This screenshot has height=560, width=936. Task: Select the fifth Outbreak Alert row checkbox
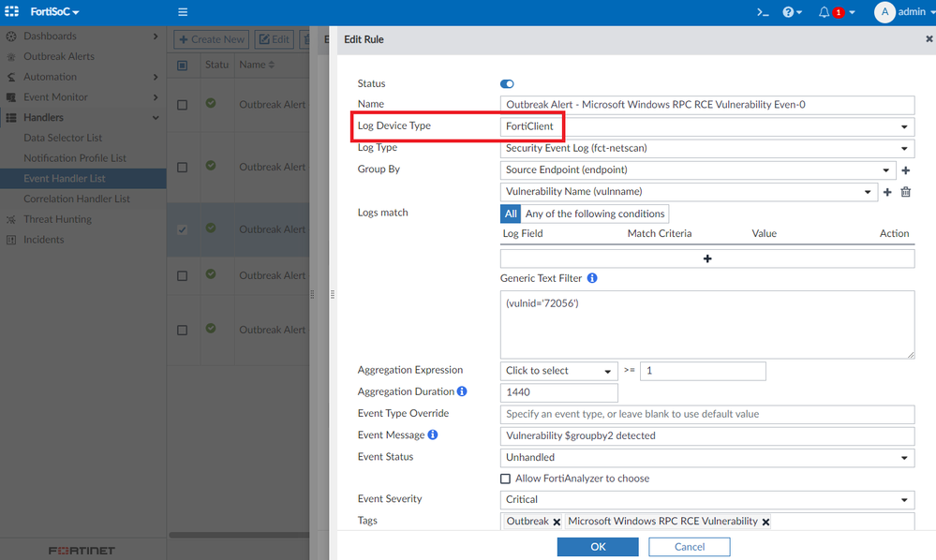pyautogui.click(x=183, y=331)
